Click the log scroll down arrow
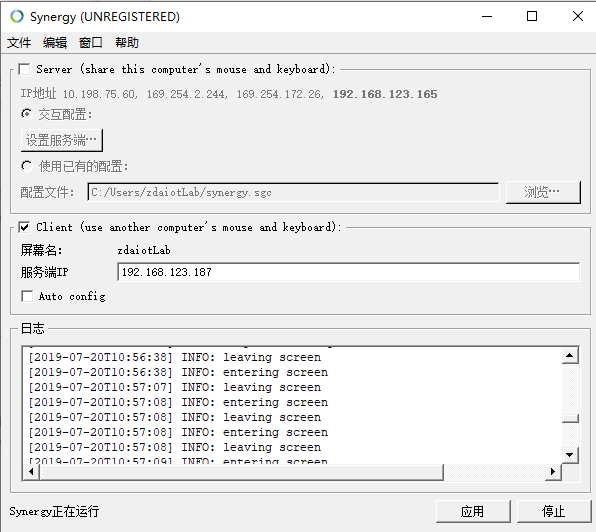The height and width of the screenshot is (532, 596). [x=570, y=454]
